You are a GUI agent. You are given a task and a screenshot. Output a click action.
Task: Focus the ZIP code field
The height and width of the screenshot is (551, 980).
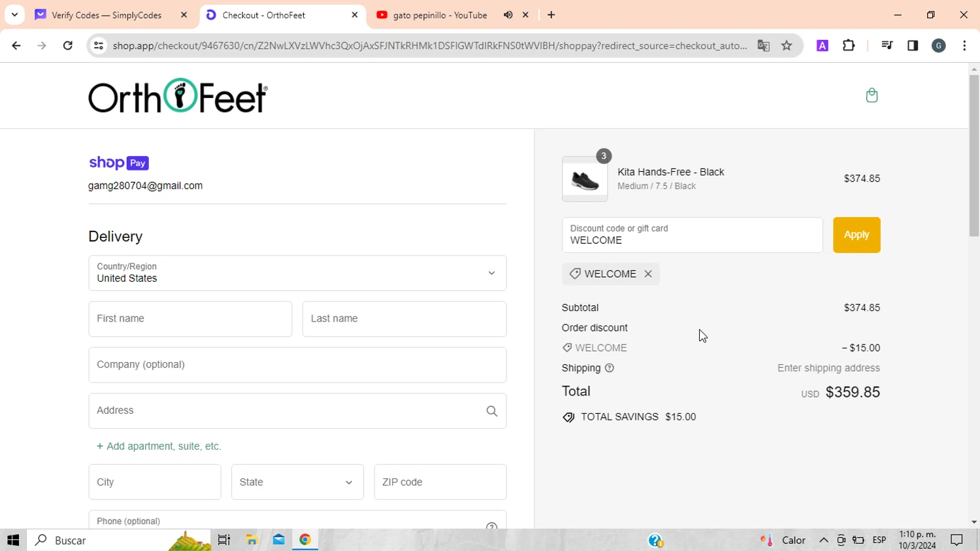pyautogui.click(x=440, y=482)
